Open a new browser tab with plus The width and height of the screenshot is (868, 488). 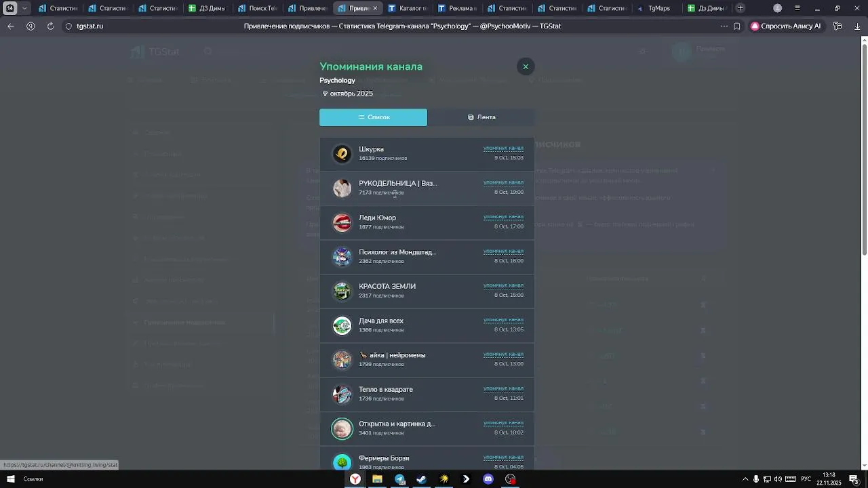point(741,8)
